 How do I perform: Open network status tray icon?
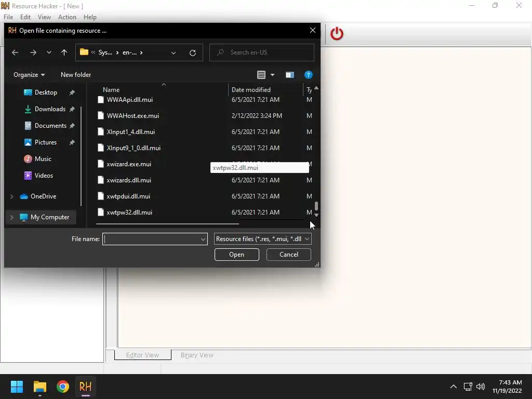468,387
